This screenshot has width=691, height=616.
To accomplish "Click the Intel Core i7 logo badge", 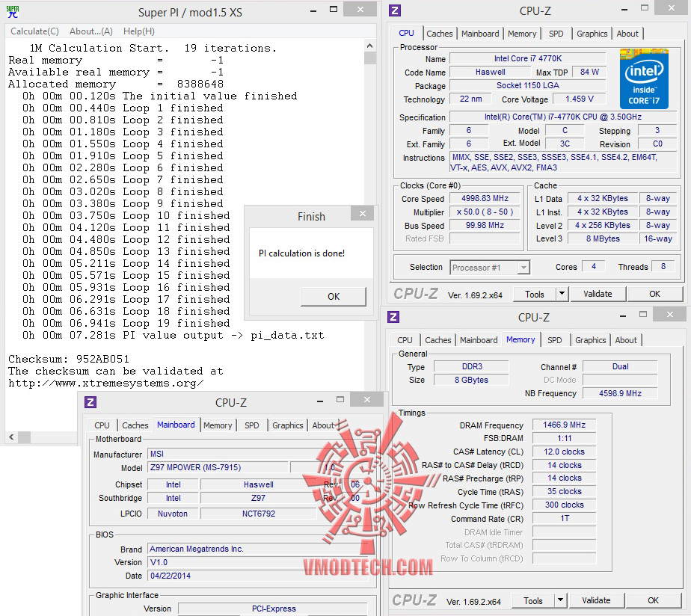I will pyautogui.click(x=644, y=79).
